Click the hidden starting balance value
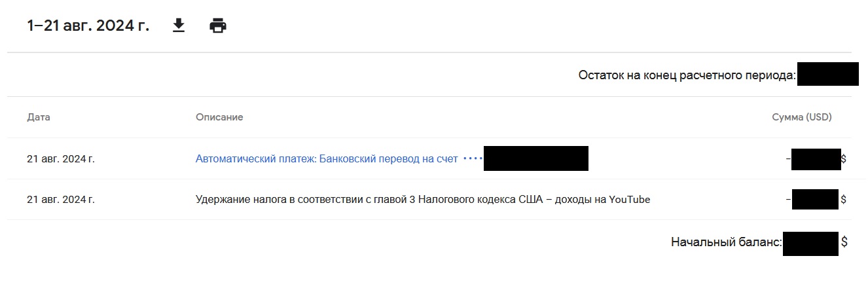868x292 pixels. coord(810,244)
